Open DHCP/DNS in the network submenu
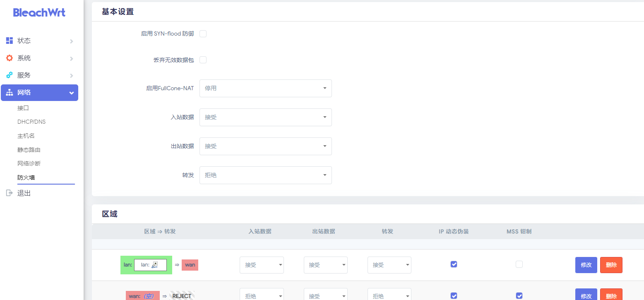The width and height of the screenshot is (644, 300). 31,122
